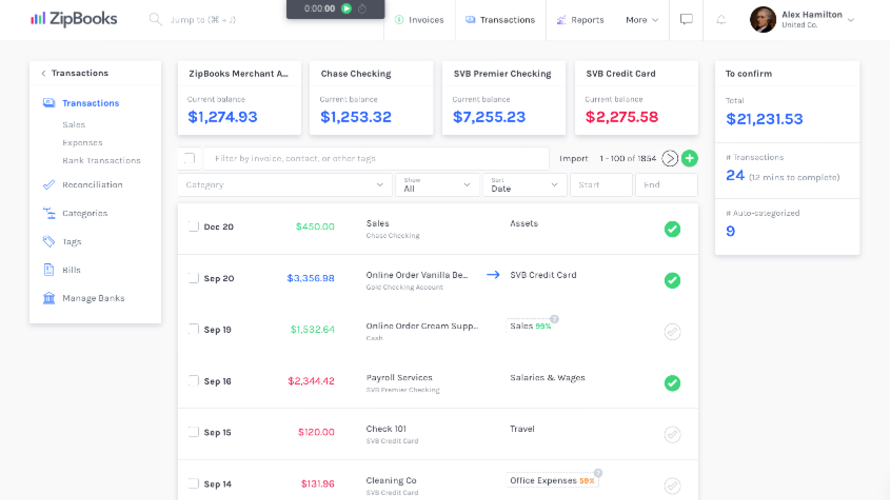Click the green add transaction plus icon
The width and height of the screenshot is (890, 500).
tap(689, 158)
